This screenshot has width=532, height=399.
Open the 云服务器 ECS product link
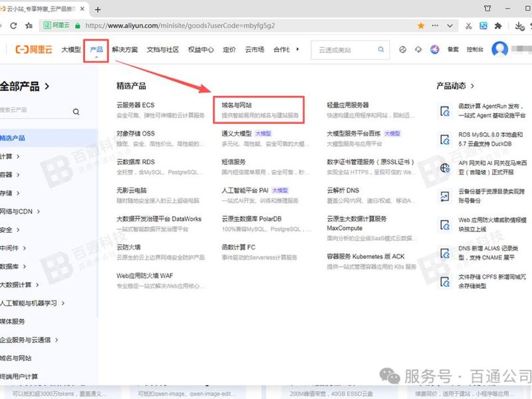(136, 105)
